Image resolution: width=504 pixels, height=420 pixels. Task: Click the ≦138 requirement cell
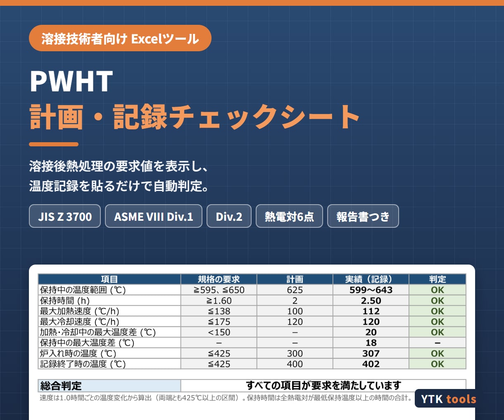(x=219, y=311)
